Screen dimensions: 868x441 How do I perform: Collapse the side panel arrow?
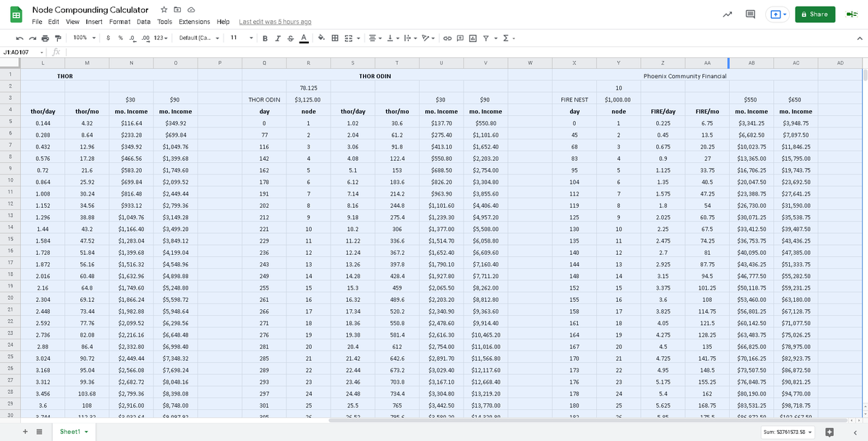tap(856, 432)
